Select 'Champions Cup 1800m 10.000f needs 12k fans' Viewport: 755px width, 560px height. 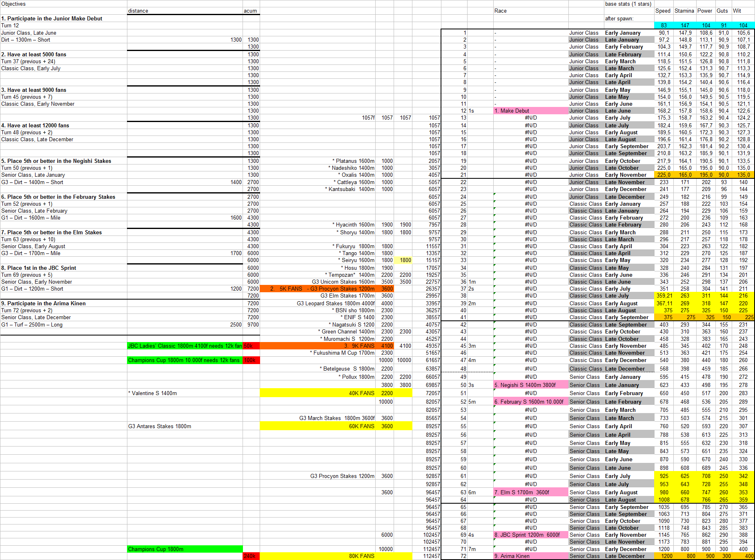coord(185,360)
